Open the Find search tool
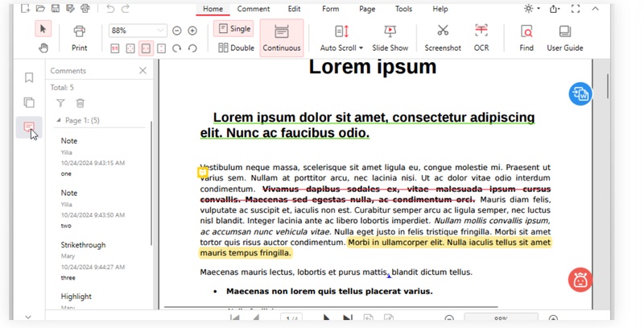 pos(526,31)
